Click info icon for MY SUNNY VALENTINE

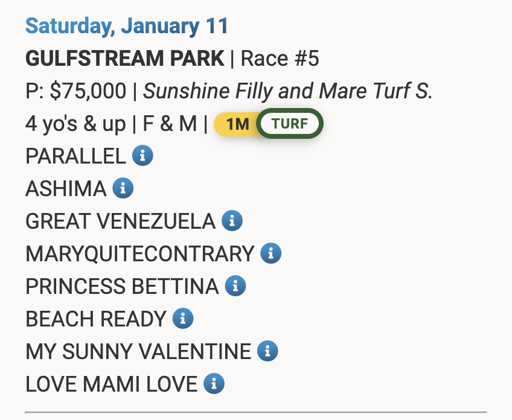[267, 351]
